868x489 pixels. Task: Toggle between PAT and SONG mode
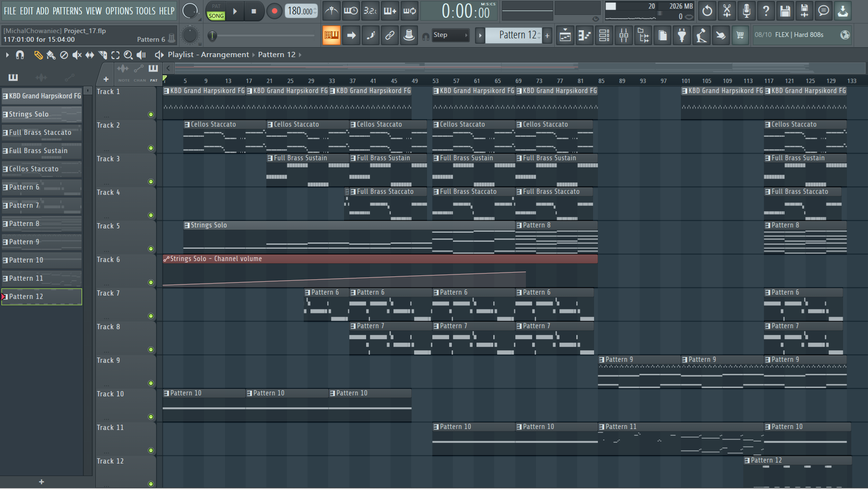pos(216,11)
